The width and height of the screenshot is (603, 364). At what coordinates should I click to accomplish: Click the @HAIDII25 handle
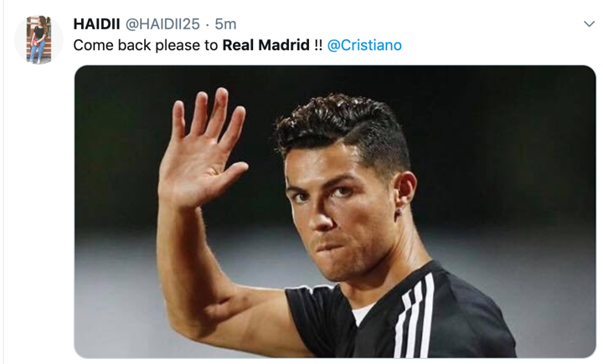click(162, 24)
